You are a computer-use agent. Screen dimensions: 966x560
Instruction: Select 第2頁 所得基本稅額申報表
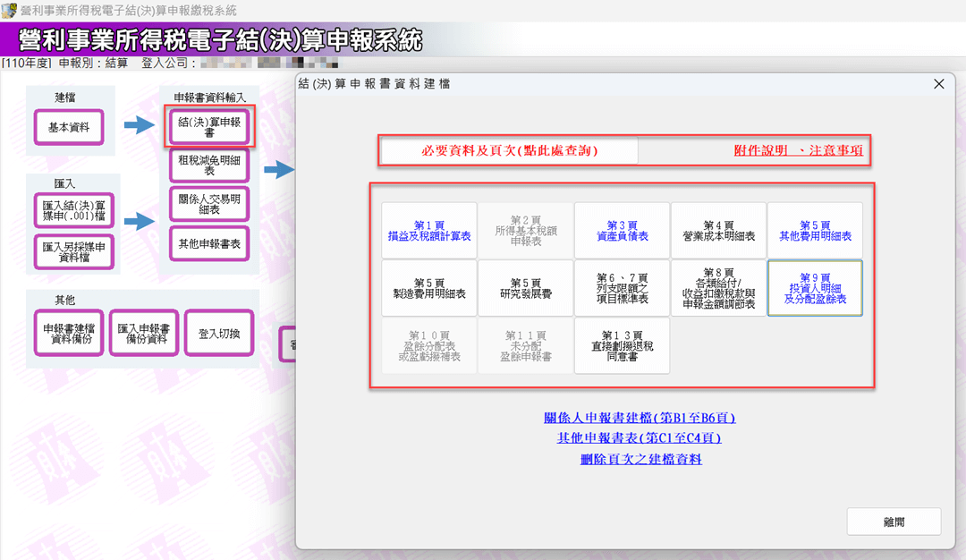click(x=526, y=231)
